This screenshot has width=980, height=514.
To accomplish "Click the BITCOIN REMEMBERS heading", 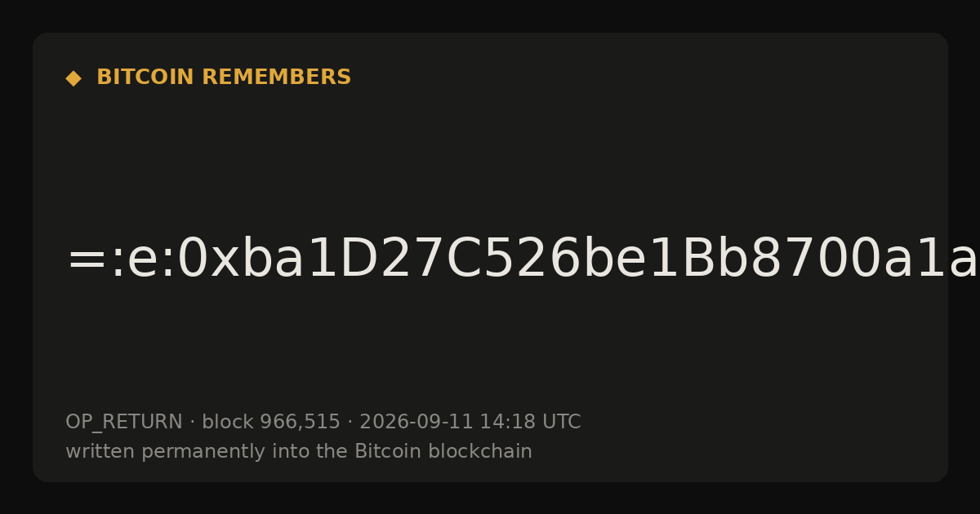I will point(224,78).
